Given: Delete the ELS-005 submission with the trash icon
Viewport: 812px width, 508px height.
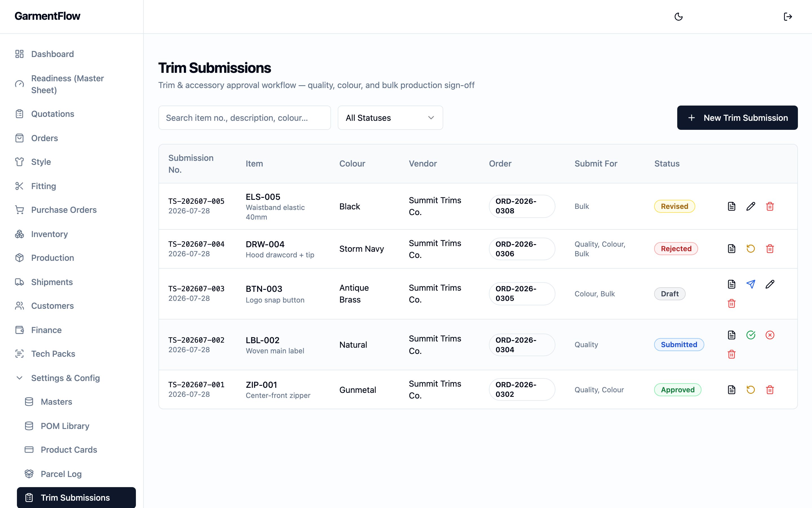Looking at the screenshot, I should [770, 206].
